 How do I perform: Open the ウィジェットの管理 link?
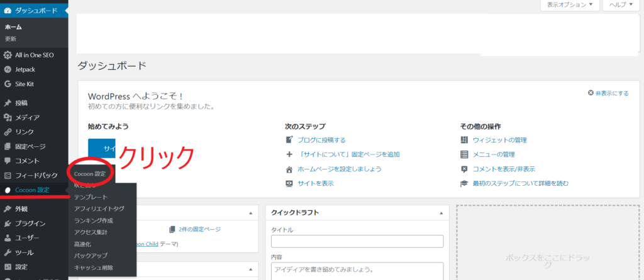point(500,140)
